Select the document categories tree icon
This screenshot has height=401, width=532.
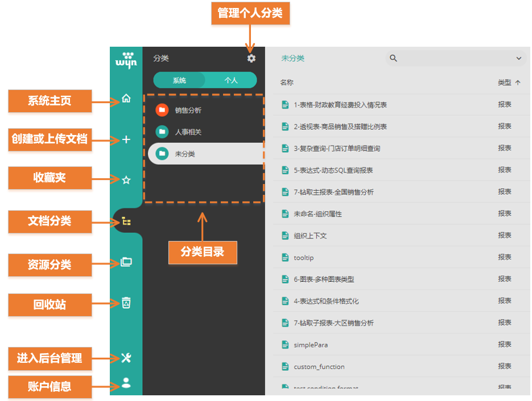pyautogui.click(x=126, y=222)
